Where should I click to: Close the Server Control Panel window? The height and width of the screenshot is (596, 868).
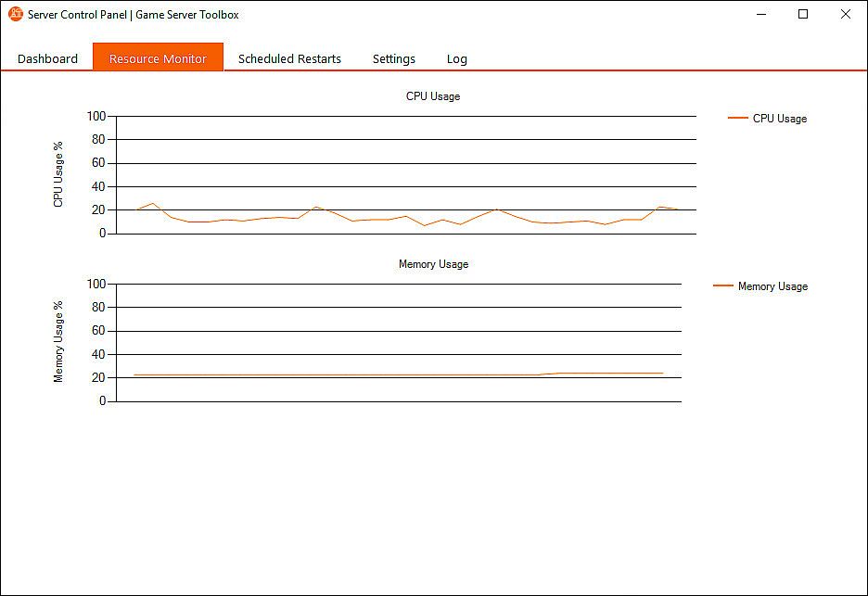846,15
